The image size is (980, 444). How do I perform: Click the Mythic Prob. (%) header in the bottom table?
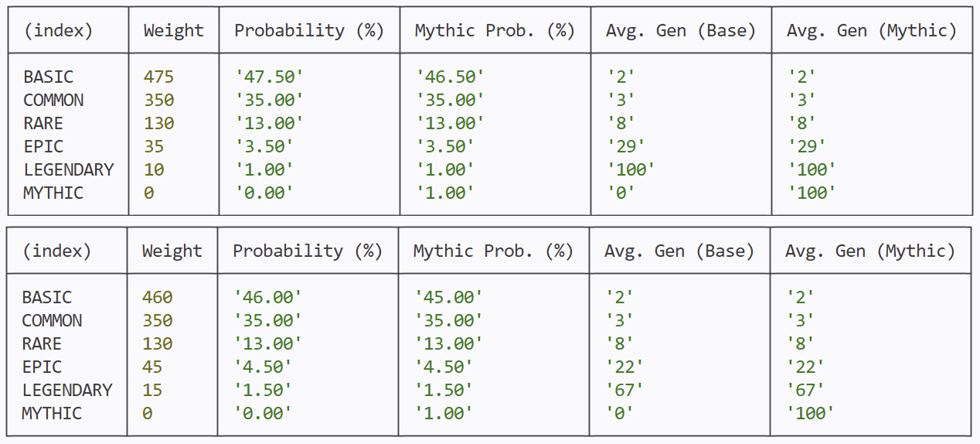coord(493,251)
